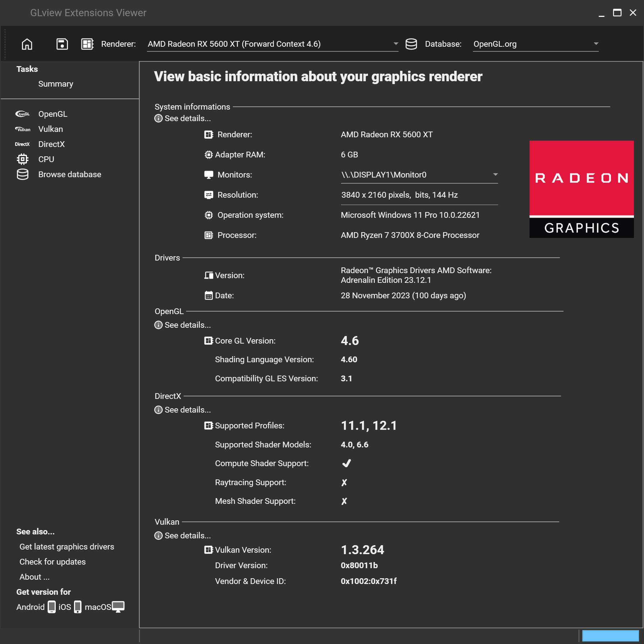Click the Mesh Shader Support cross mark
Image resolution: width=644 pixels, height=644 pixels.
344,501
